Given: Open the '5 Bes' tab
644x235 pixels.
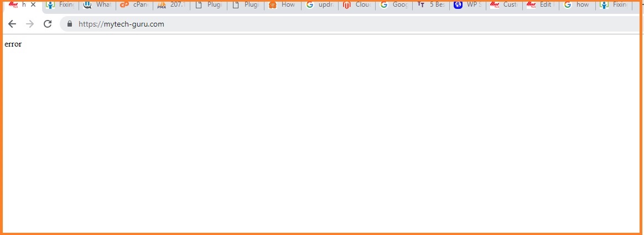Looking at the screenshot, I should point(430,5).
